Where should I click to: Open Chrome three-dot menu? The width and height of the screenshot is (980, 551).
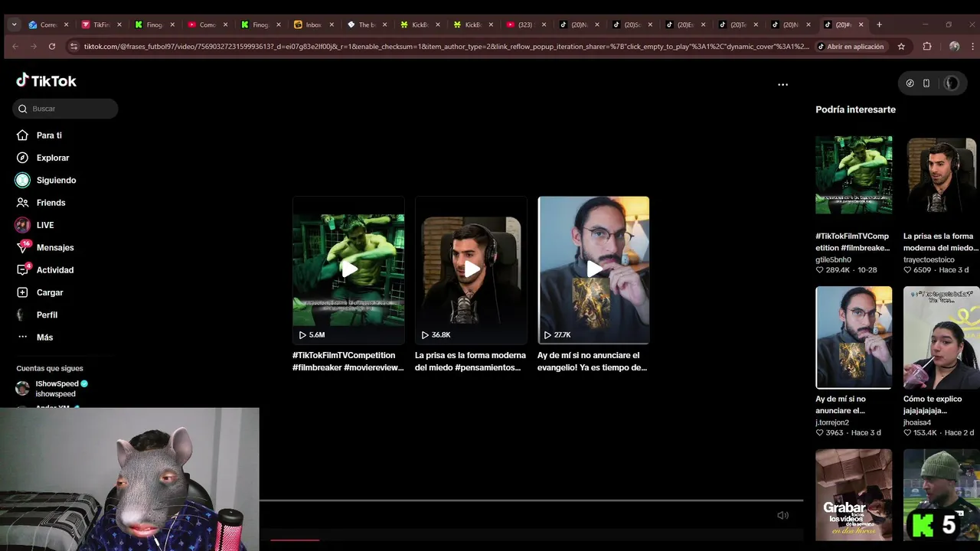tap(971, 47)
